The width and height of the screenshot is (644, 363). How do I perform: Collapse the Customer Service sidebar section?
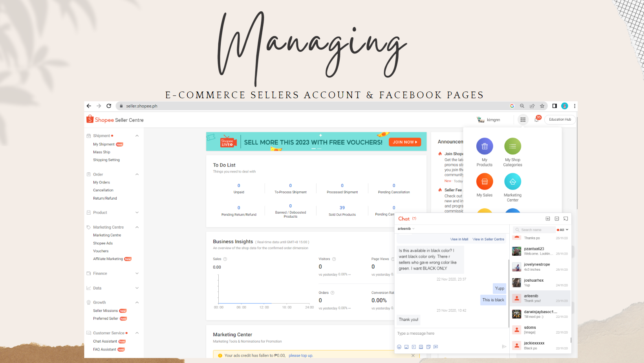point(137,333)
